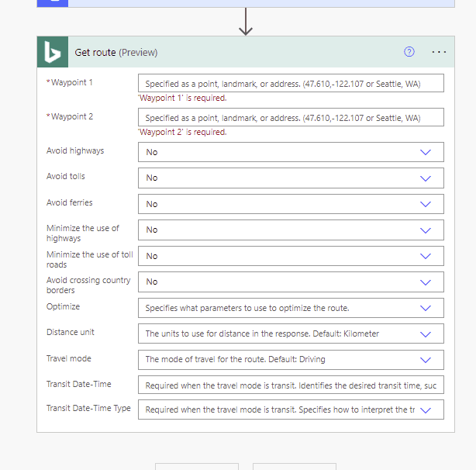Expand Minimize the use of highways dropdown
The width and height of the screenshot is (476, 470).
tap(291, 230)
